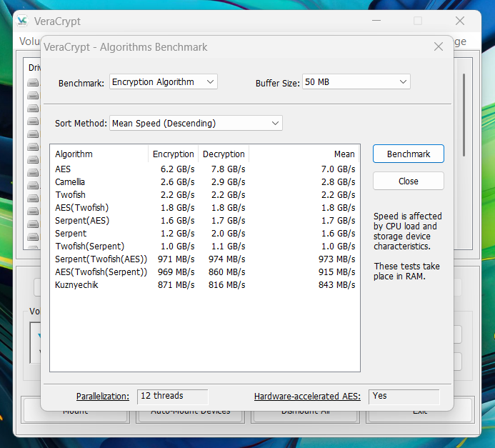The width and height of the screenshot is (495, 448).
Task: Select the Camellia algorithm row
Action: coord(205,182)
